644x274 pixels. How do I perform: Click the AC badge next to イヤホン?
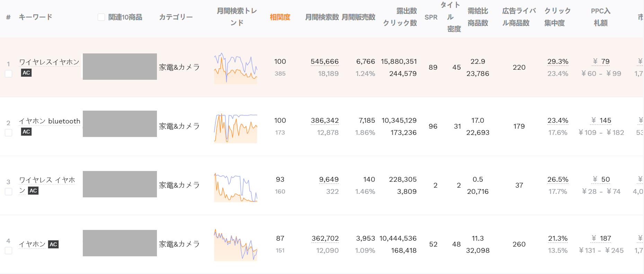[53, 245]
